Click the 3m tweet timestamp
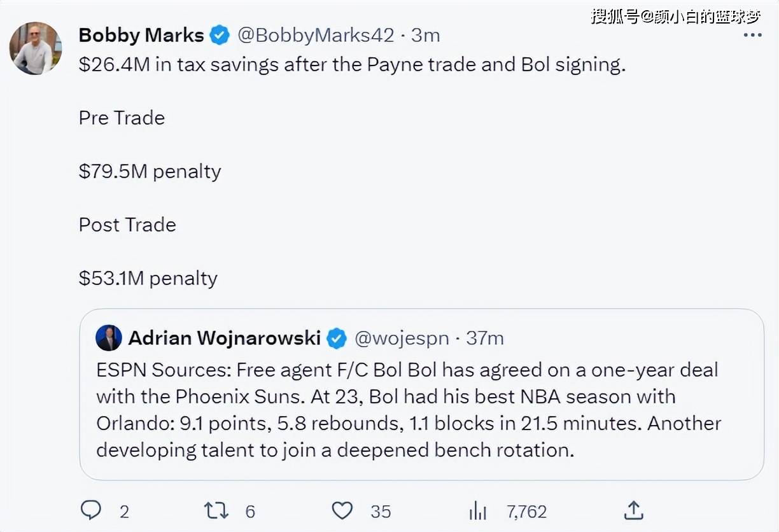Viewport: 779px width, 532px height. click(x=426, y=36)
